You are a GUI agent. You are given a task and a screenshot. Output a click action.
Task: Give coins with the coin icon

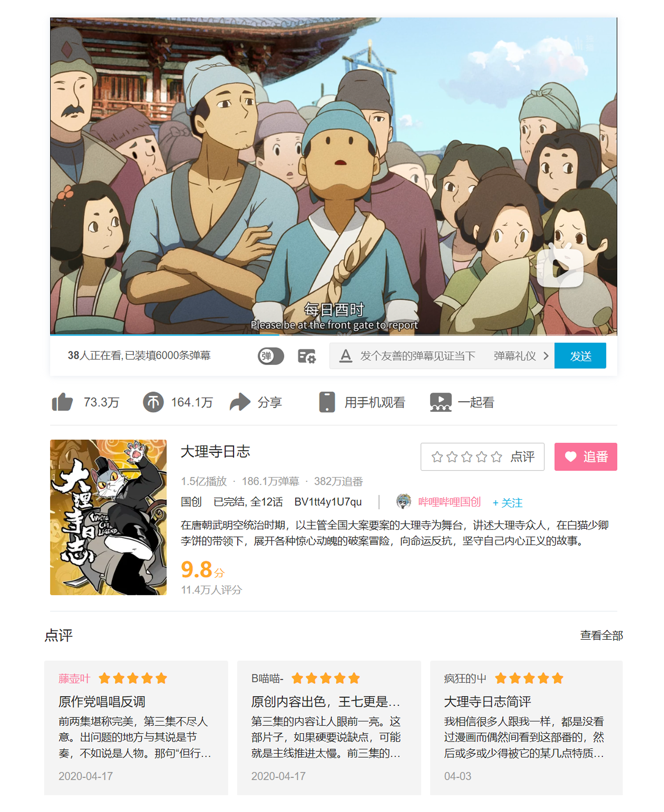click(153, 402)
